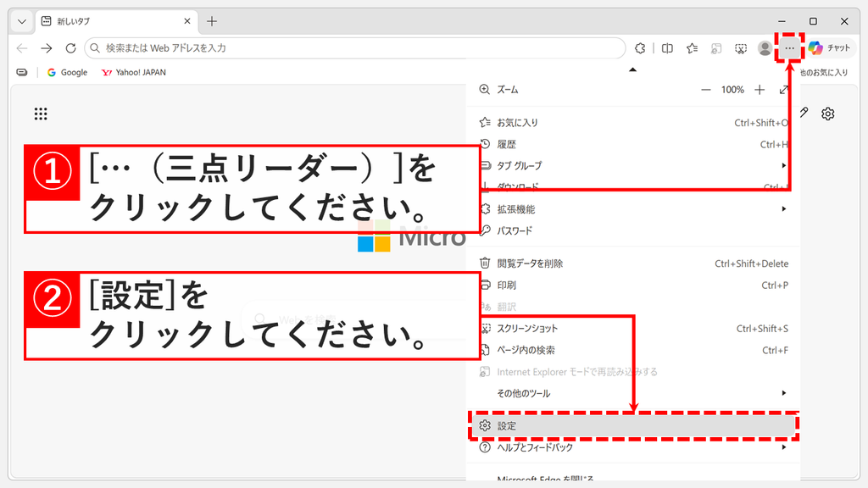868x488 pixels.
Task: Go back with the left arrow icon
Action: (x=22, y=48)
